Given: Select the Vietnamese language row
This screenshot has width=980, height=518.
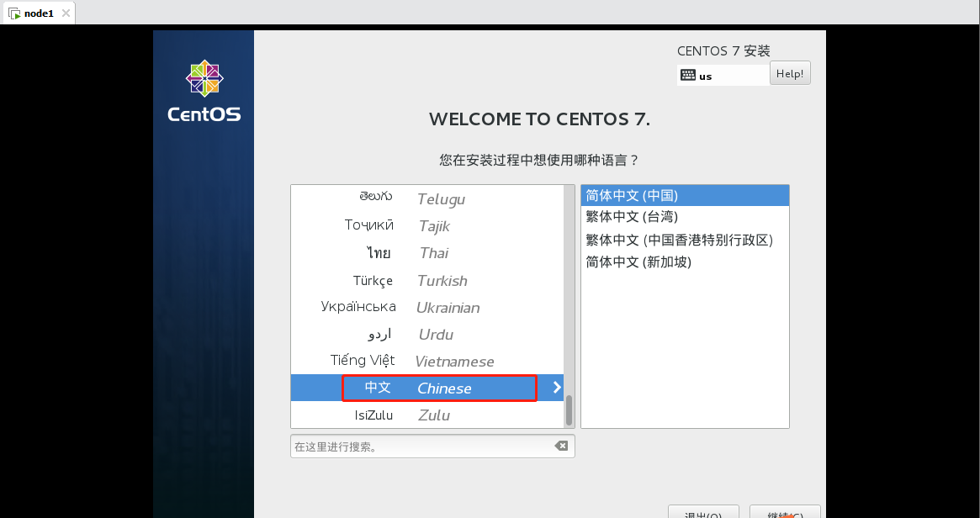Looking at the screenshot, I should pyautogui.click(x=426, y=361).
